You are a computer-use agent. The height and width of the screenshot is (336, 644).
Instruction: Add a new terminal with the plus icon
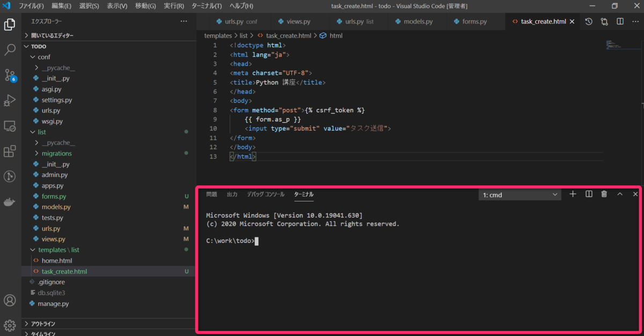pyautogui.click(x=573, y=194)
